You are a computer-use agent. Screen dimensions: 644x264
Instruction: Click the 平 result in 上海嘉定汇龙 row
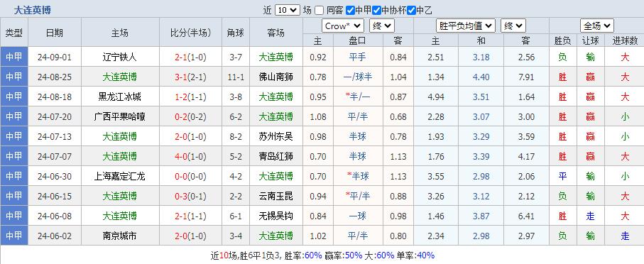coord(562,176)
